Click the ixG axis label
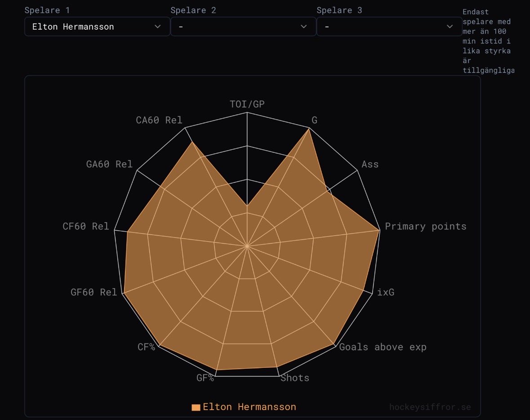Screen dimensions: 530x420 (x=386, y=292)
